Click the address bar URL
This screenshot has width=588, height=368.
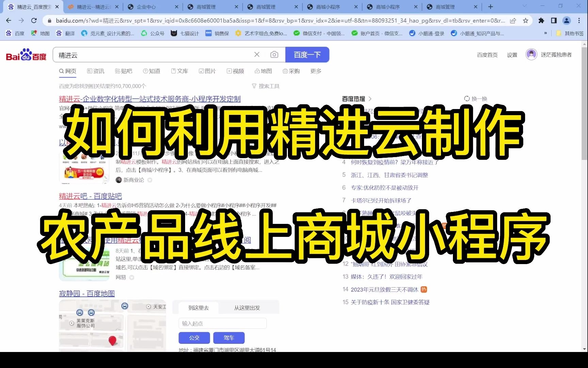(280, 20)
